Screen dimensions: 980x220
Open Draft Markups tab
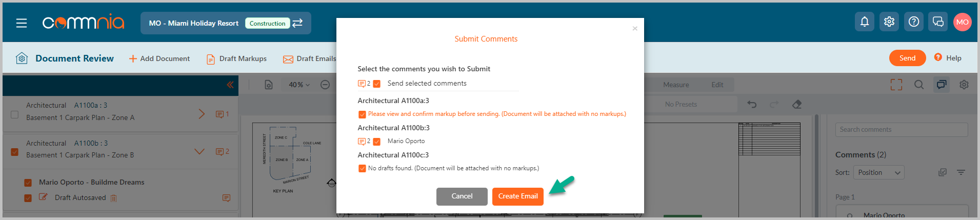(x=236, y=59)
